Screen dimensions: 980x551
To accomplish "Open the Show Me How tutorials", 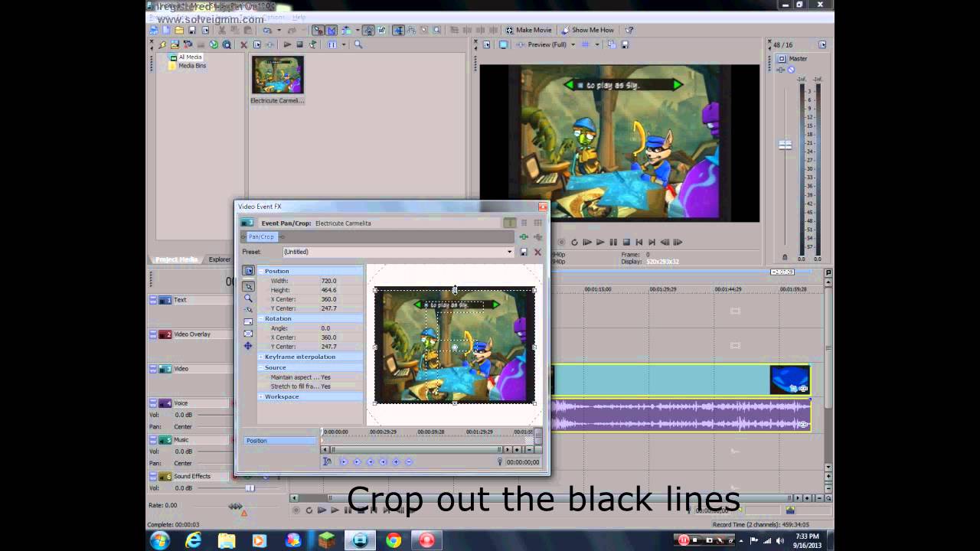I will tap(587, 31).
